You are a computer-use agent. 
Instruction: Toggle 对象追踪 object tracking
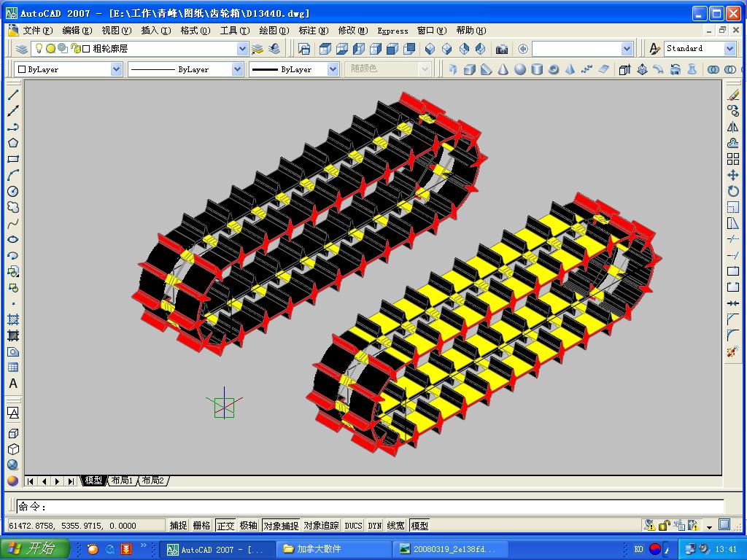click(x=321, y=525)
